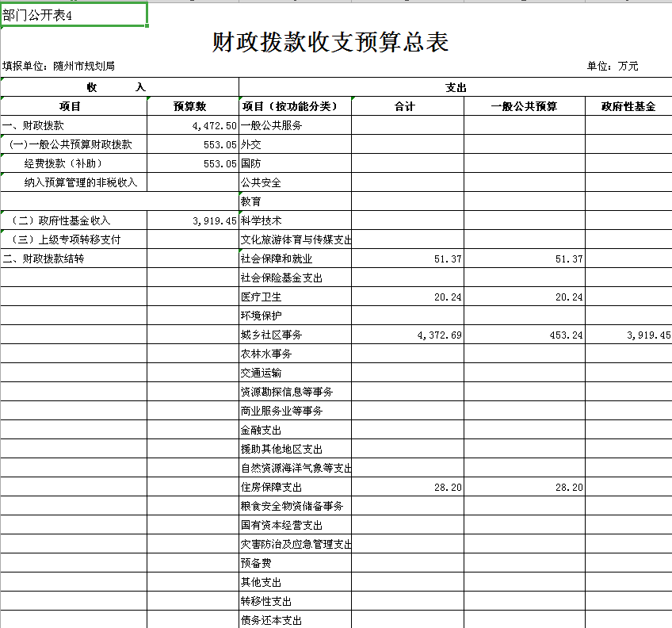Click the 环境保护 cell

point(296,316)
